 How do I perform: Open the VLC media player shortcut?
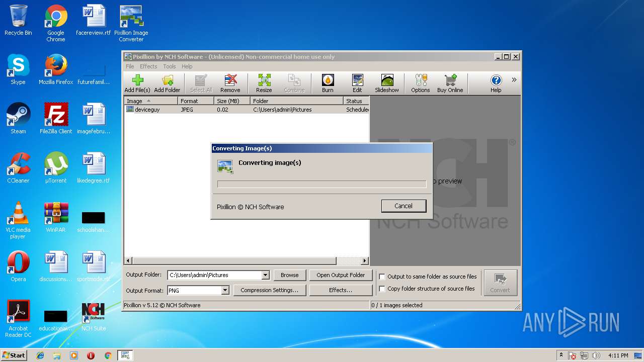[18, 221]
